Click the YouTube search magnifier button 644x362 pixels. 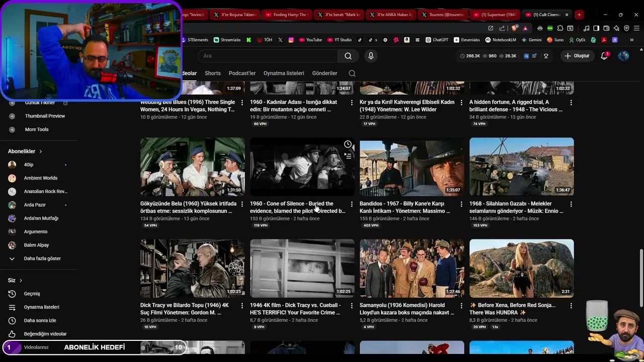(x=348, y=56)
